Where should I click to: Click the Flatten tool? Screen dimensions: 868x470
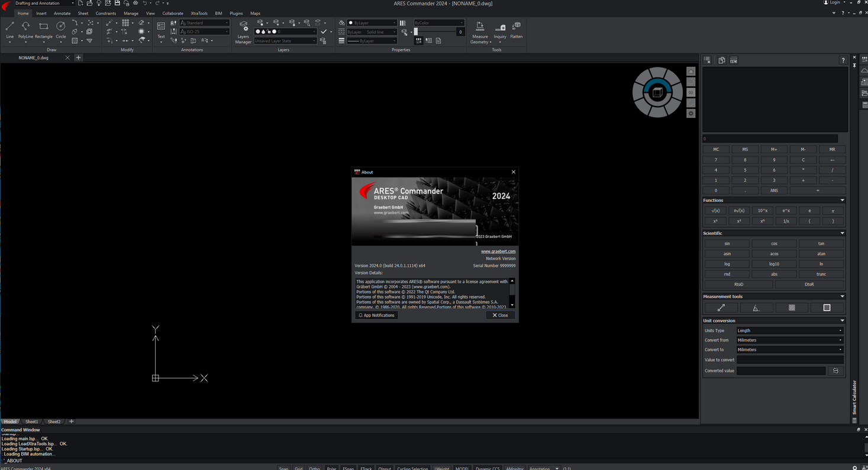point(517,30)
